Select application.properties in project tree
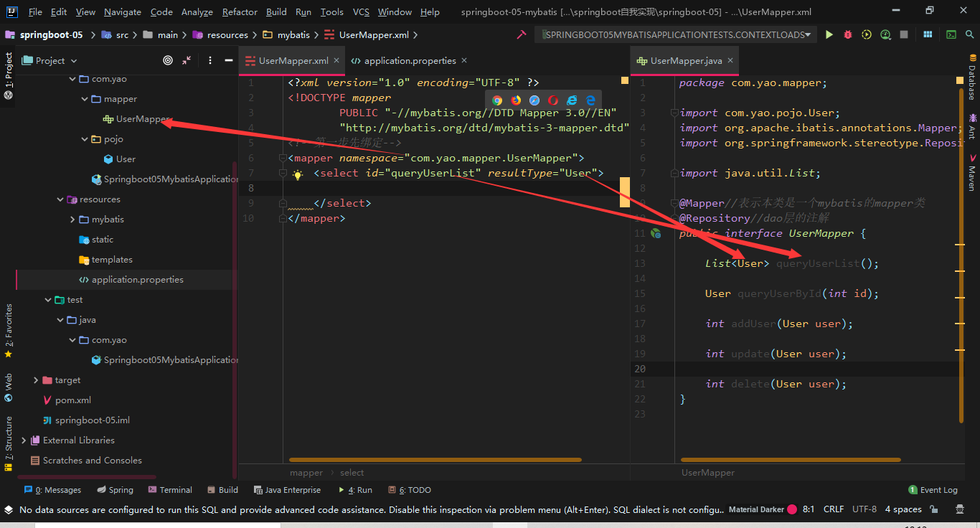The image size is (980, 528). 137,280
